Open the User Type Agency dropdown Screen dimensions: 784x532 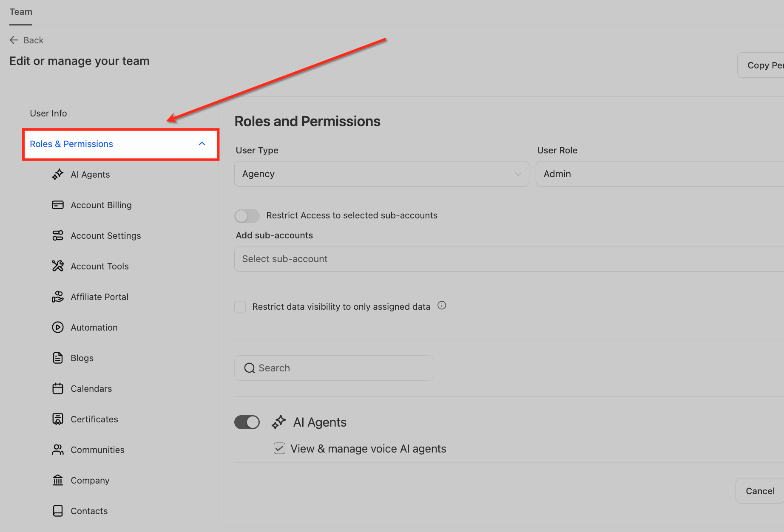[382, 174]
